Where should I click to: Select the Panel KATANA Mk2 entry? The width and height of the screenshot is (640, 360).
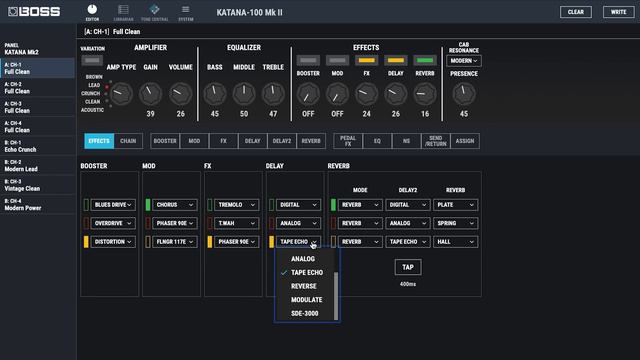point(38,49)
